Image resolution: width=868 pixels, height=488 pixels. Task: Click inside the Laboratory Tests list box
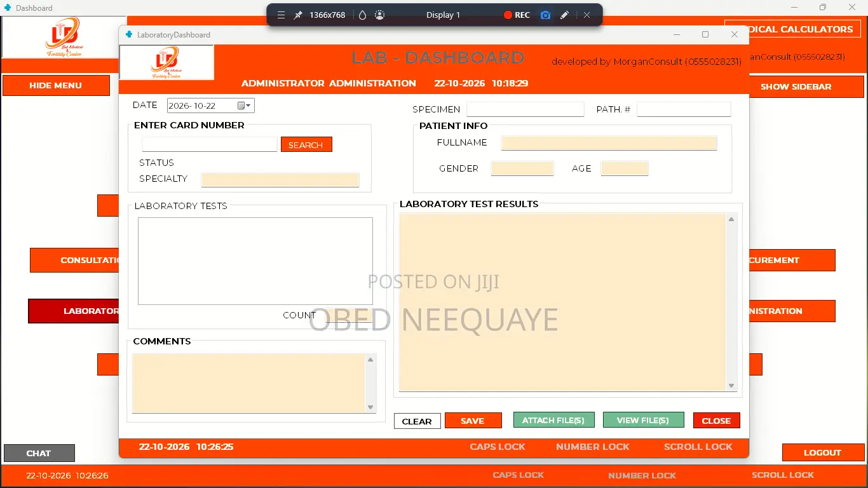click(x=255, y=261)
